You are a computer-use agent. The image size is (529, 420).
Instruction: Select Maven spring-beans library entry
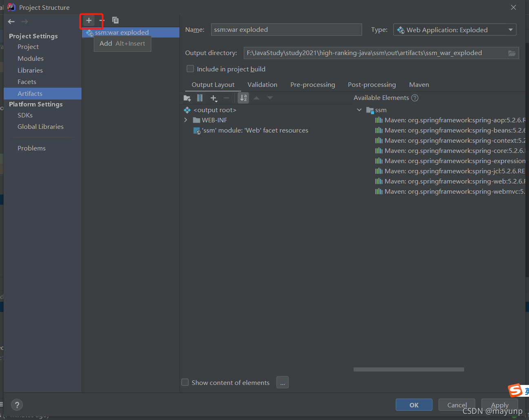point(450,130)
